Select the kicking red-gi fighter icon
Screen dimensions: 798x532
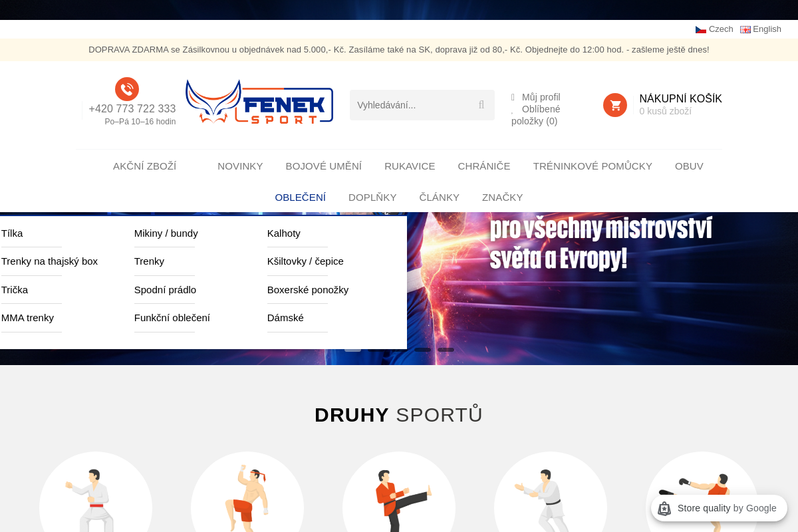[x=399, y=500]
